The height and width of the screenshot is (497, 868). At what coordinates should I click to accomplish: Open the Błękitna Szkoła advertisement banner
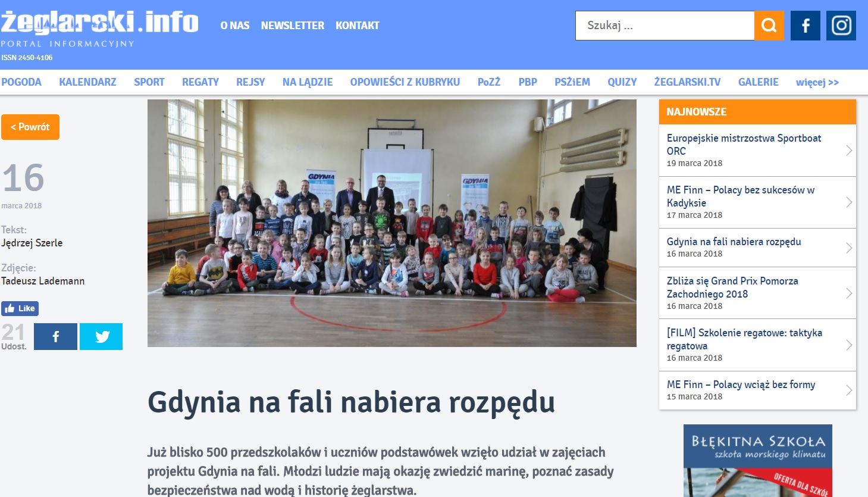[x=757, y=460]
